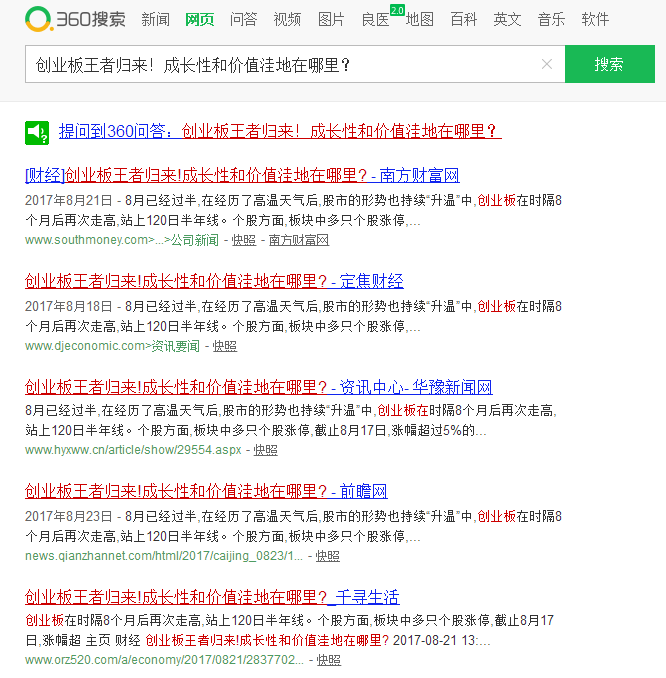Click the 360搜索 logo
The height and width of the screenshot is (678, 666).
pyautogui.click(x=75, y=19)
